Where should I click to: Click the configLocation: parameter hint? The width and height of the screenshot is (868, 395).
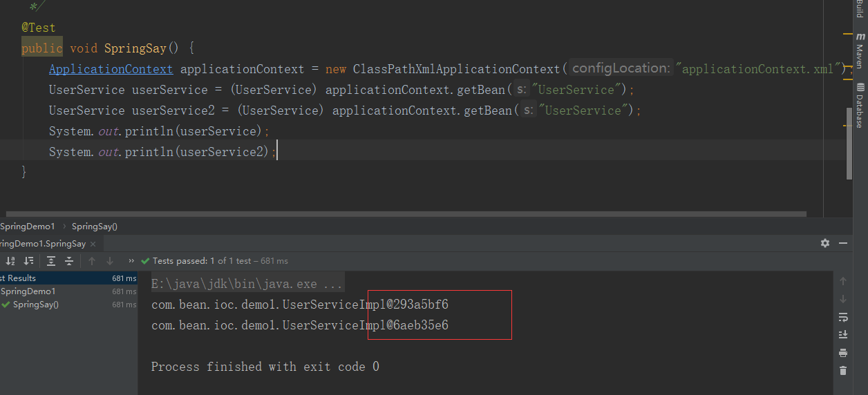click(621, 68)
